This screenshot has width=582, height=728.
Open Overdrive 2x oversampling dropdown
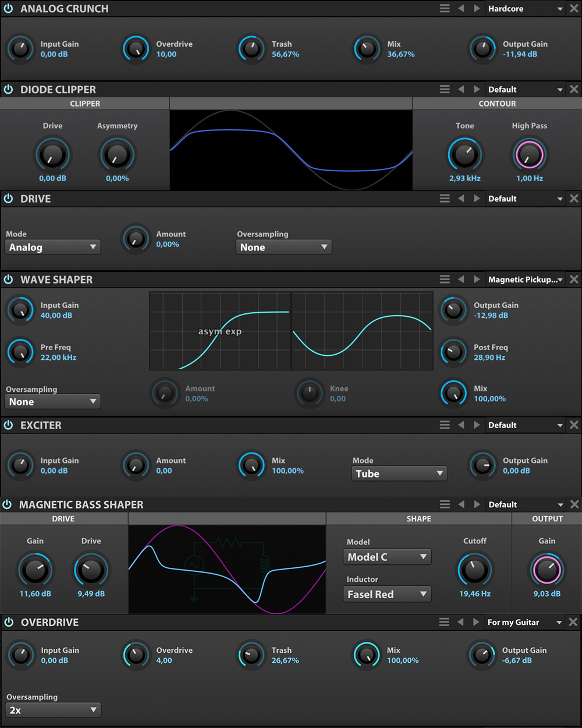pos(53,710)
